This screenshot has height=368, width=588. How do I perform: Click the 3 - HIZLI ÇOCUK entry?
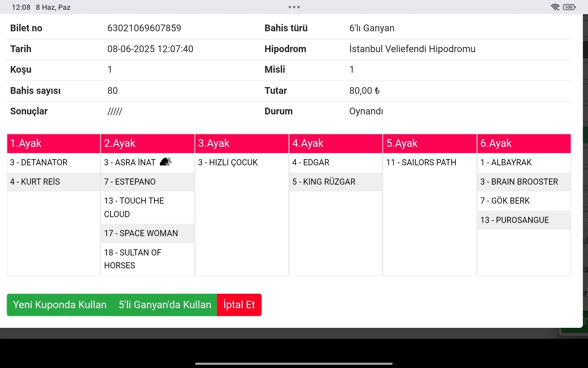point(228,163)
